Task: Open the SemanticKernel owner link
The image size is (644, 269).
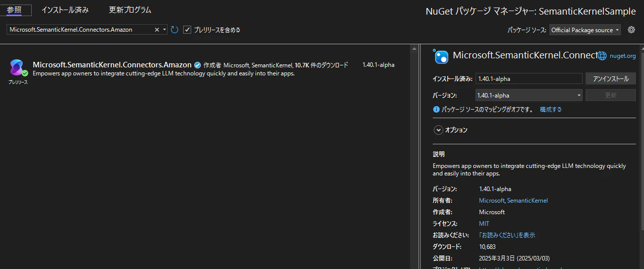Action: click(x=527, y=201)
